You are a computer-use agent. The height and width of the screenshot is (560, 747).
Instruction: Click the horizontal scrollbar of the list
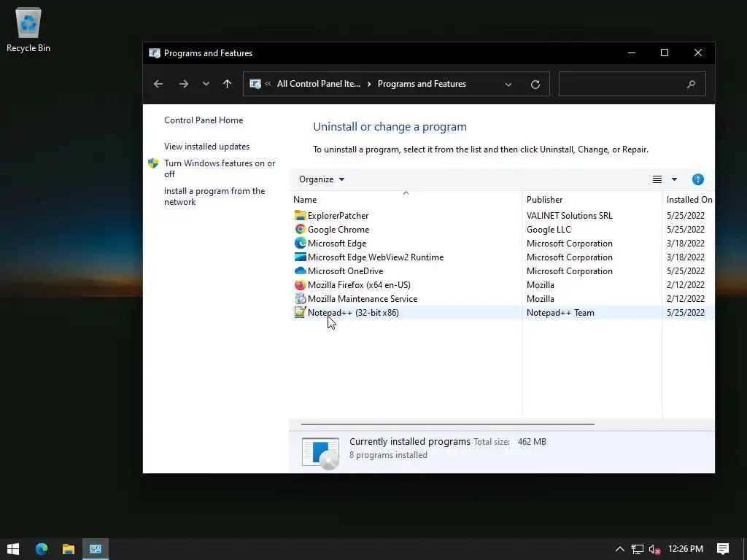click(x=447, y=424)
